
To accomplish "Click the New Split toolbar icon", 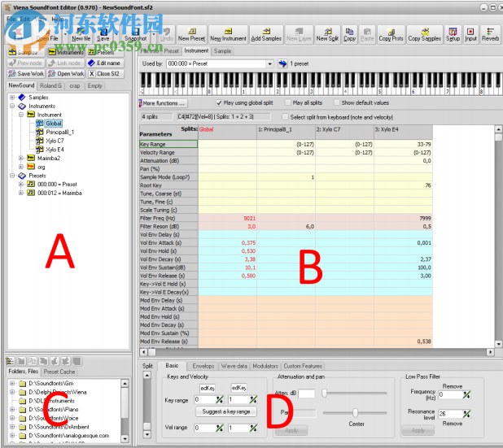I will pyautogui.click(x=327, y=35).
